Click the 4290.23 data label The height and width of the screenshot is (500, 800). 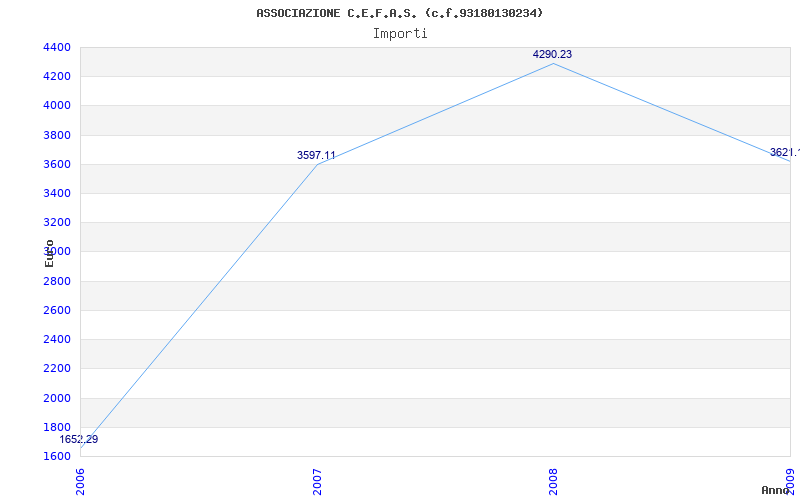(552, 54)
